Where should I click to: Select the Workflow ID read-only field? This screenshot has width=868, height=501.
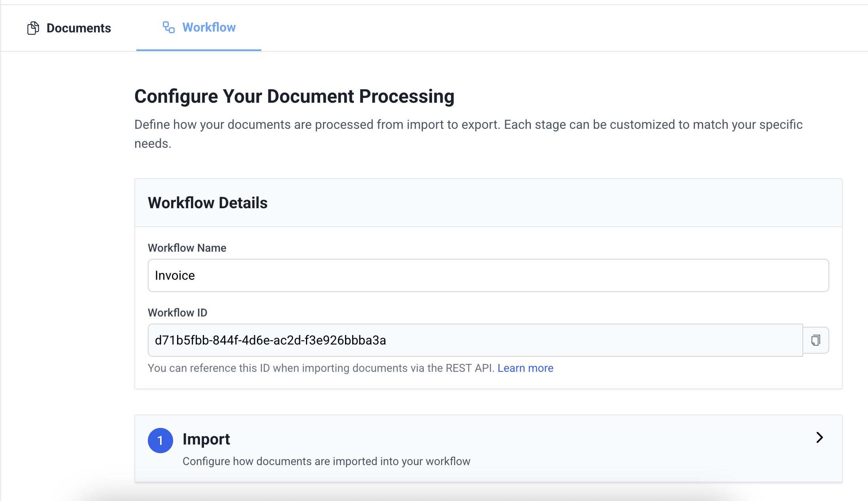[476, 340]
